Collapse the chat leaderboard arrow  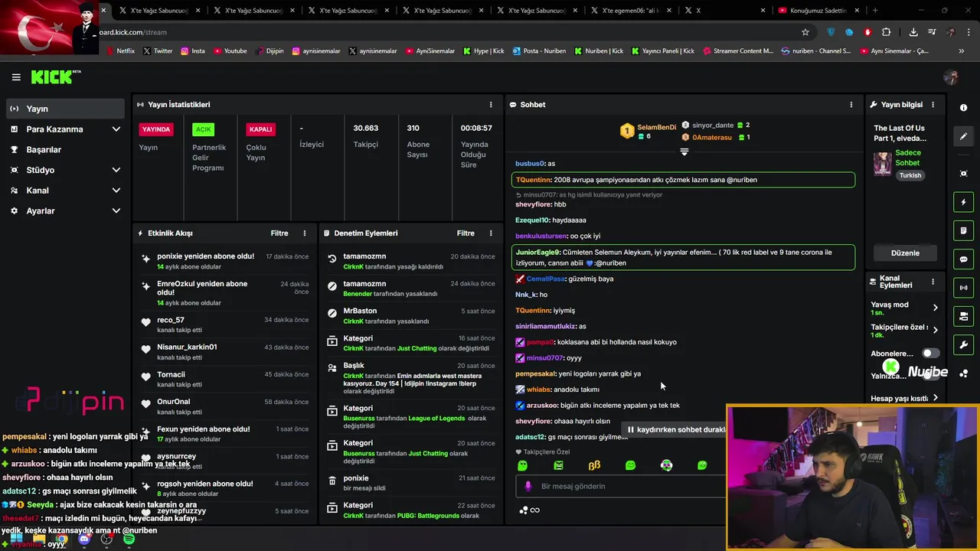(x=684, y=152)
